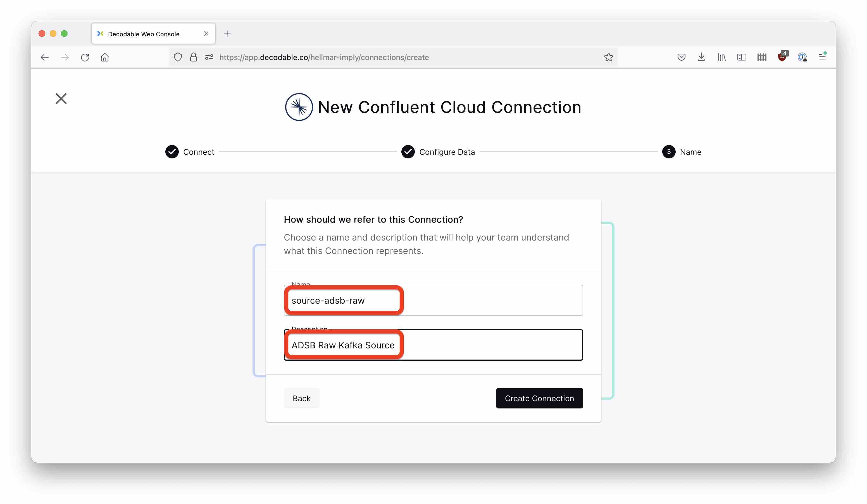Click Create Connection
This screenshot has height=504, width=867.
click(539, 398)
